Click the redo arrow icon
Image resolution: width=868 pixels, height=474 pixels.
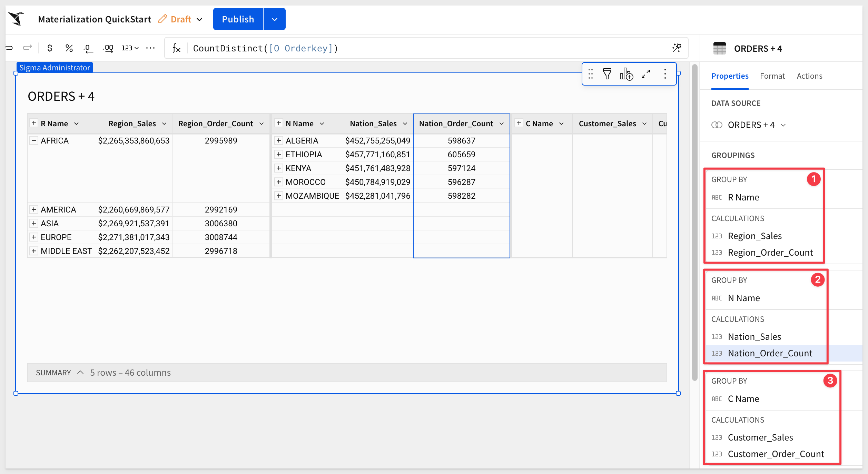click(x=27, y=48)
